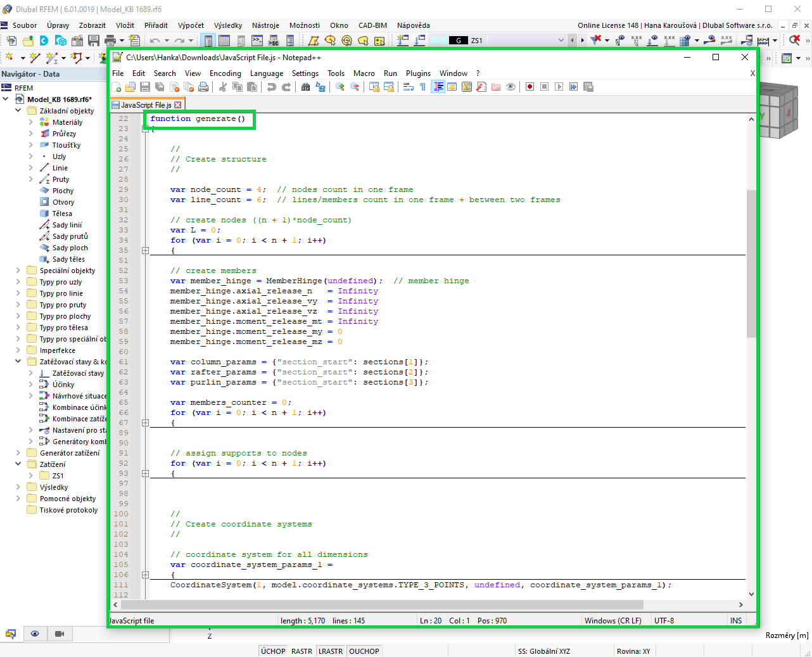Collapse the code fold at function generate
812x657 pixels.
coord(145,128)
